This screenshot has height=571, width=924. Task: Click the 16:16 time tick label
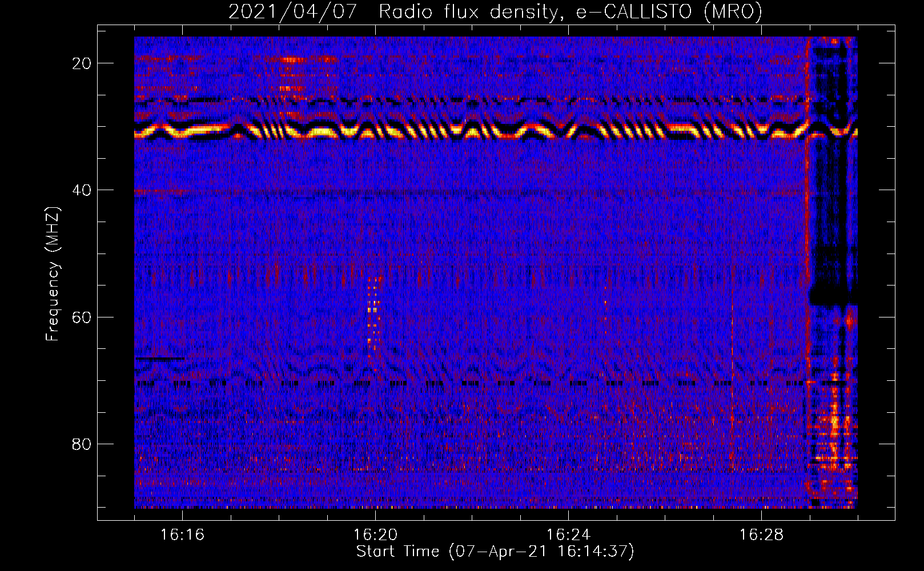(x=182, y=534)
